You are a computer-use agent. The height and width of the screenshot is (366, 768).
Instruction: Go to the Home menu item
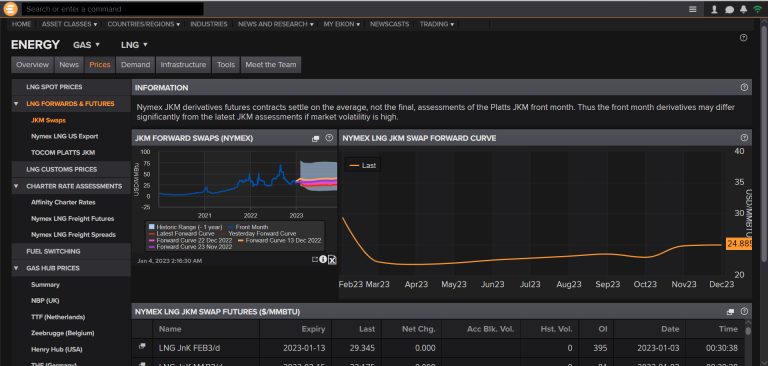pyautogui.click(x=22, y=24)
